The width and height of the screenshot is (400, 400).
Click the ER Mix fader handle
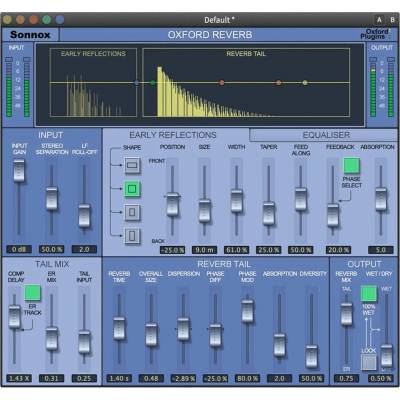click(52, 339)
